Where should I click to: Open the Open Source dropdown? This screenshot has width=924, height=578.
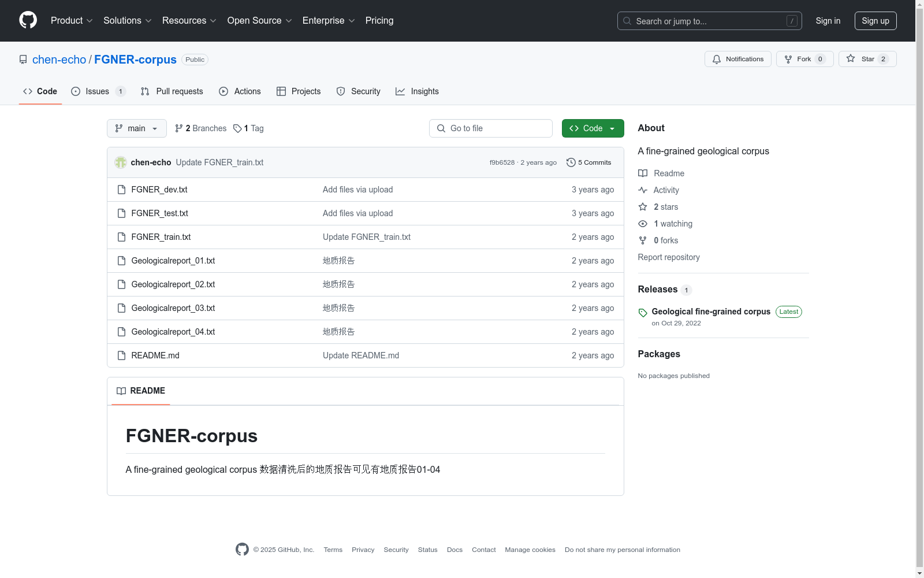260,21
